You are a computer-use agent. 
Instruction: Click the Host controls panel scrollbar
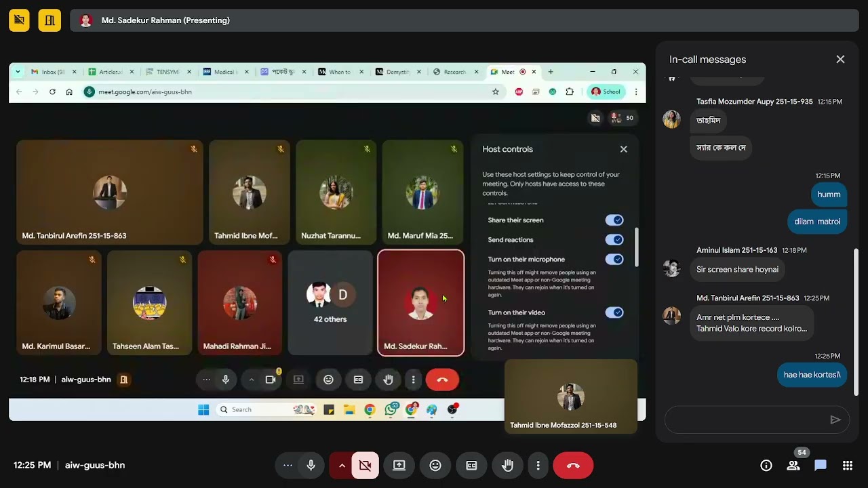click(x=636, y=247)
